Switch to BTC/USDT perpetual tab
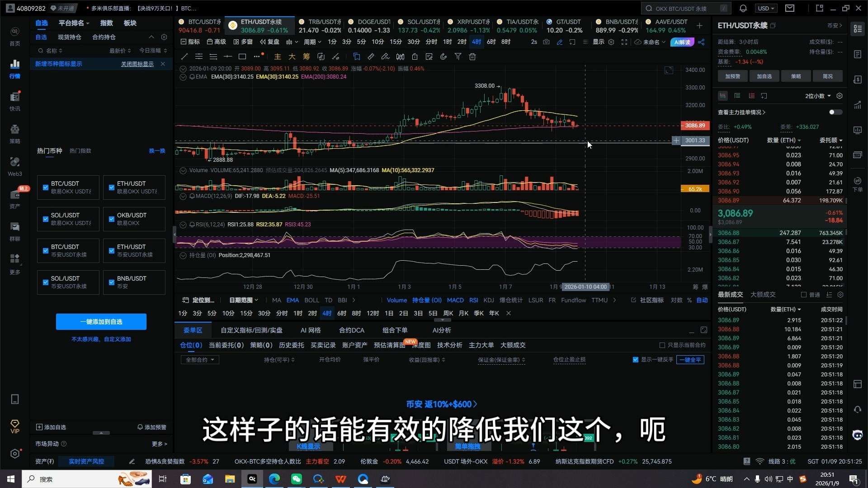 pos(199,26)
